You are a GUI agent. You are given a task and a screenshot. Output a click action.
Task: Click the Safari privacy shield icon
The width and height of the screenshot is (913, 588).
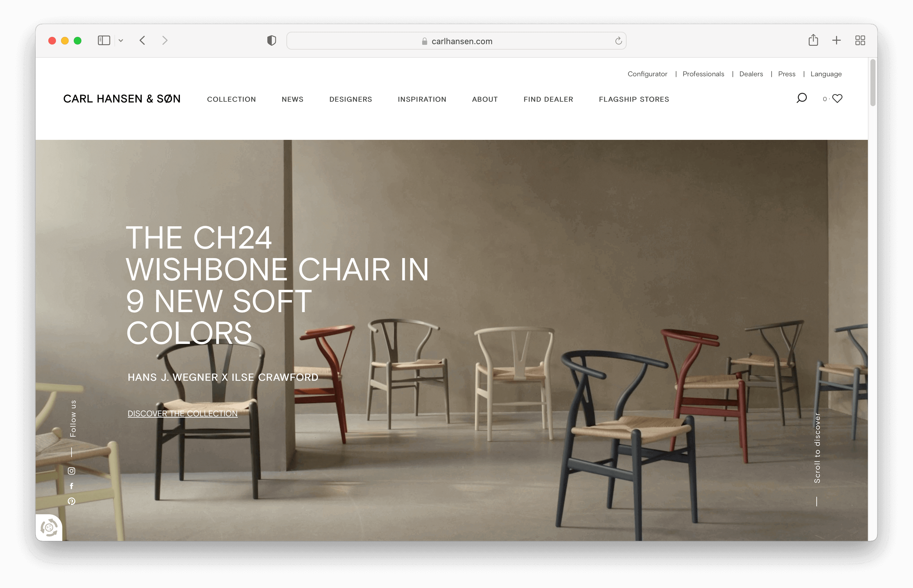point(271,40)
